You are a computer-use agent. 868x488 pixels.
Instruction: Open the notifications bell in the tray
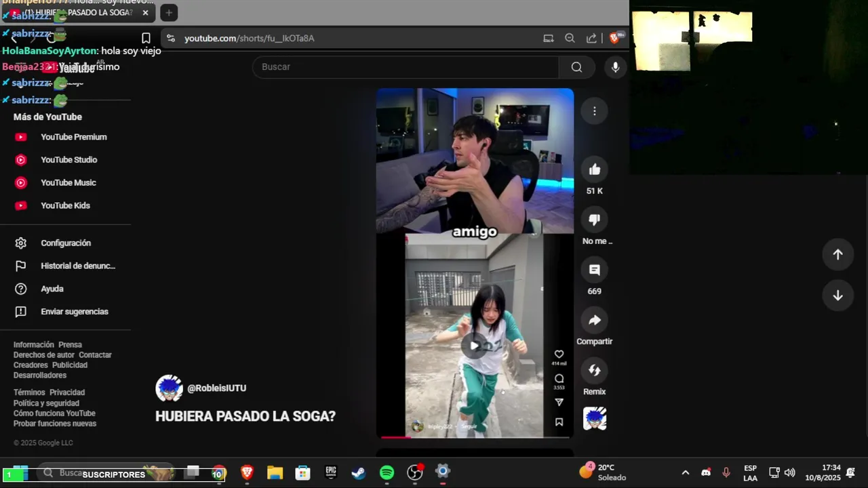(x=850, y=473)
